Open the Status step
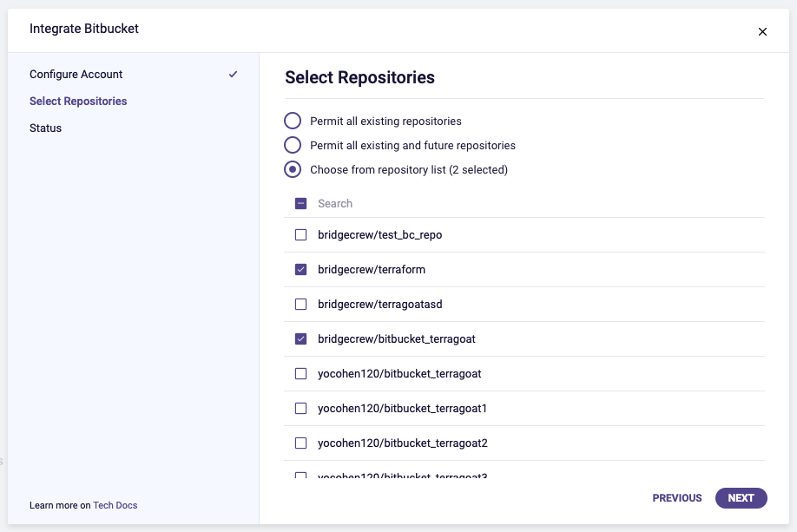Viewport: 797px width, 532px height. pos(46,128)
